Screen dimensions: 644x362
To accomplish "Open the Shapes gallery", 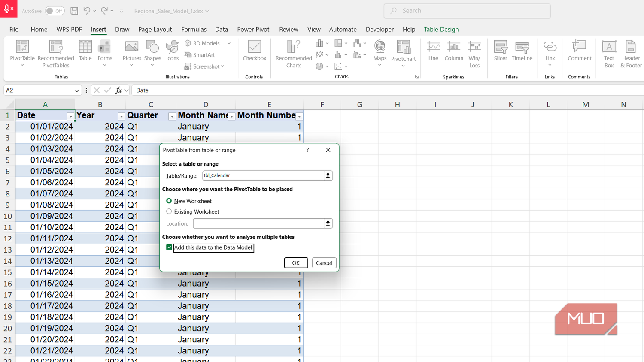I will 152,53.
